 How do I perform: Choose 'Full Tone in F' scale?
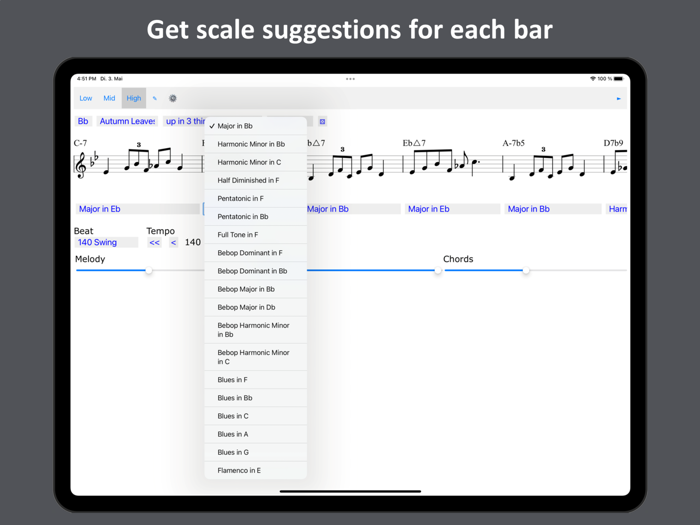click(255, 235)
